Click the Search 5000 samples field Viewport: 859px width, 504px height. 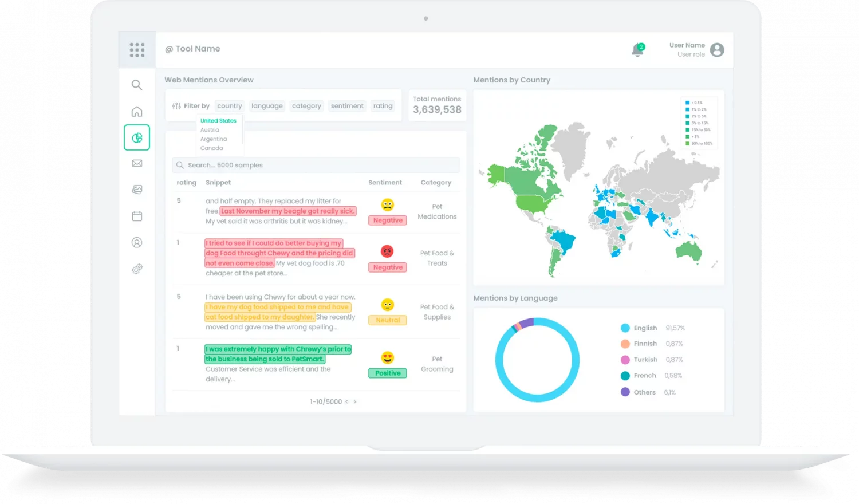click(x=316, y=165)
